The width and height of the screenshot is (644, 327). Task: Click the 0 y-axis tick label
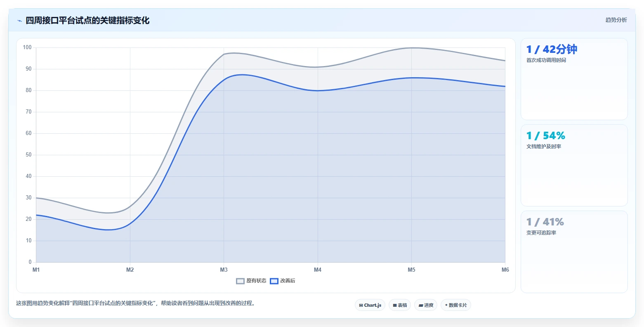click(x=30, y=262)
